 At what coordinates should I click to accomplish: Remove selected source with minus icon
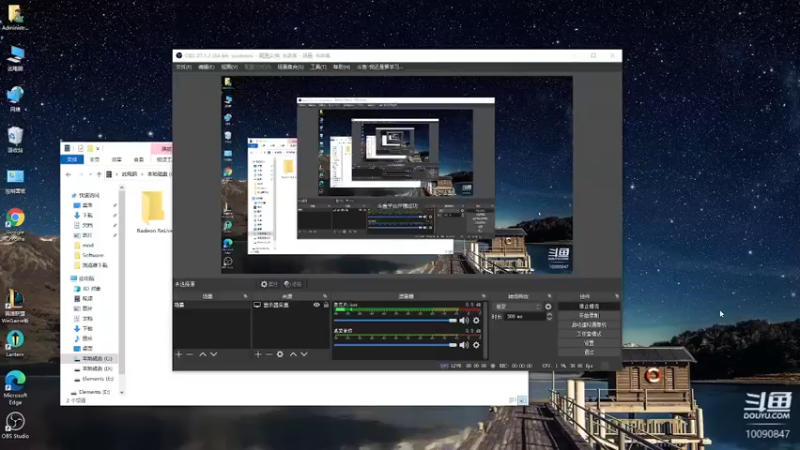(x=269, y=354)
